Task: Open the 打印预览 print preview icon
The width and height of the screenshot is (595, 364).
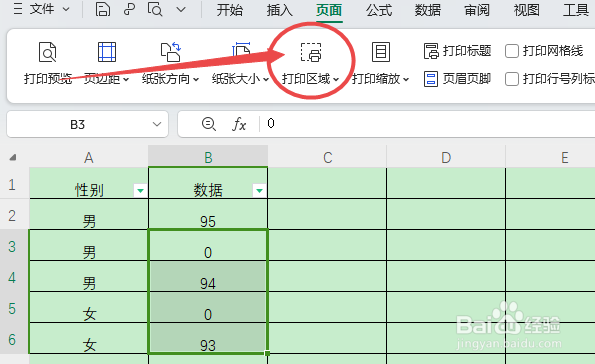Action: tap(48, 52)
